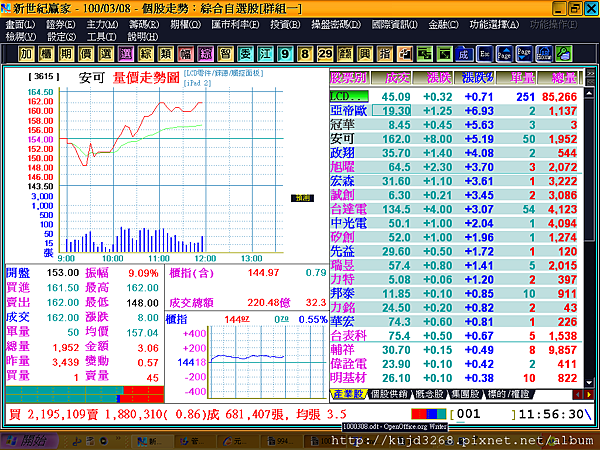Click the red 幅 toolbar icon
Screen dimensions: 600x450
point(185,54)
